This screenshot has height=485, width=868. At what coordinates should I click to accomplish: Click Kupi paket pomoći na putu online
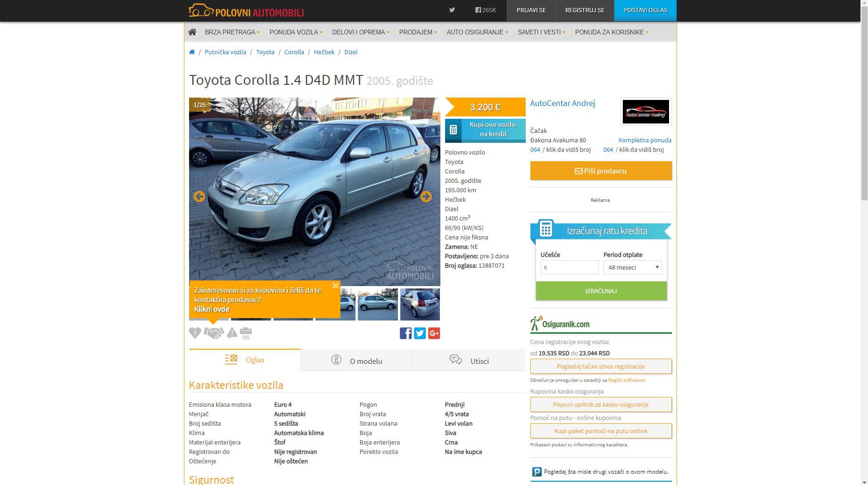(x=601, y=431)
